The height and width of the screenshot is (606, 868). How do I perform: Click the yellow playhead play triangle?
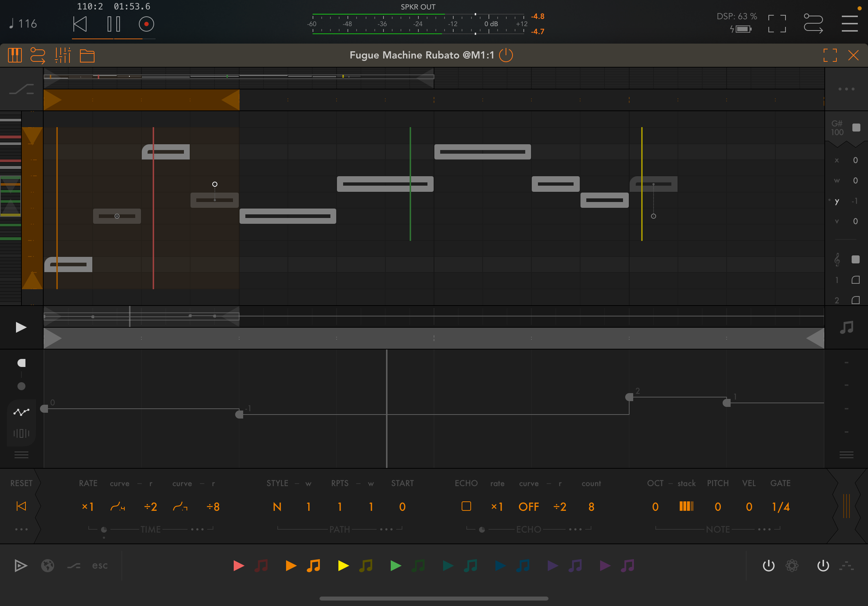(343, 566)
